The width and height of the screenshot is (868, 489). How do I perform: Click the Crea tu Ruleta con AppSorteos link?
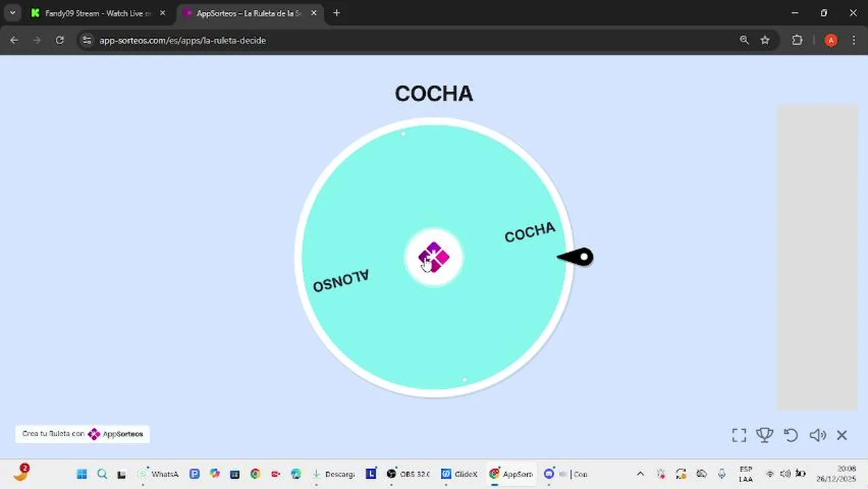coord(82,434)
